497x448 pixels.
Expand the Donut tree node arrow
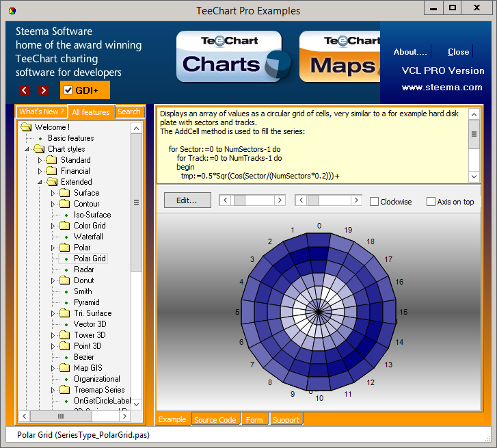(53, 280)
